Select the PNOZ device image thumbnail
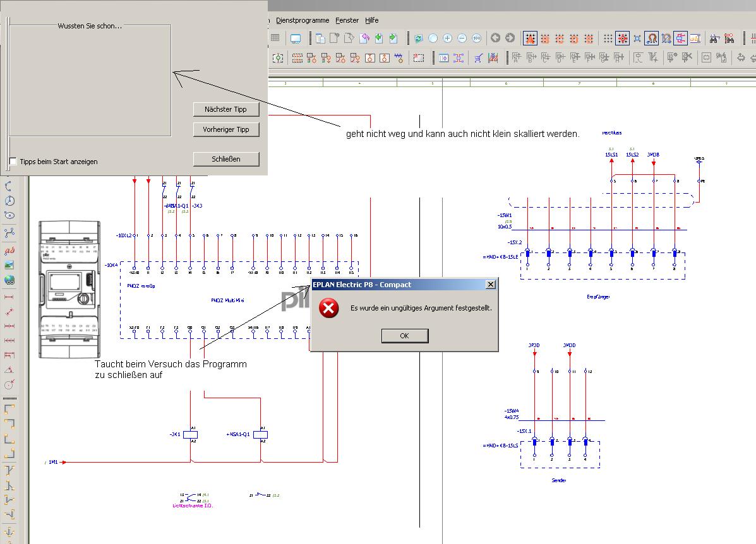 point(69,289)
